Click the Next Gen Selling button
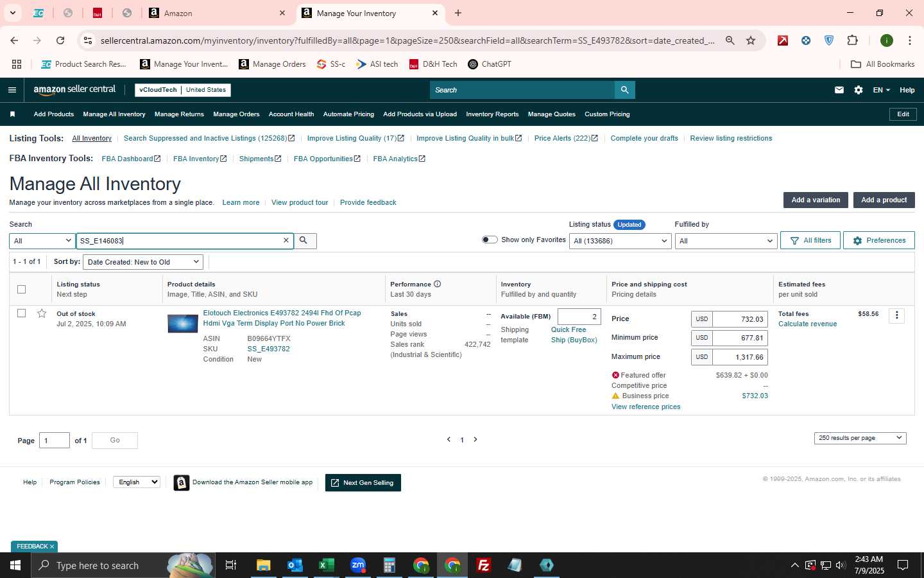Viewport: 924px width, 578px height. [x=363, y=483]
